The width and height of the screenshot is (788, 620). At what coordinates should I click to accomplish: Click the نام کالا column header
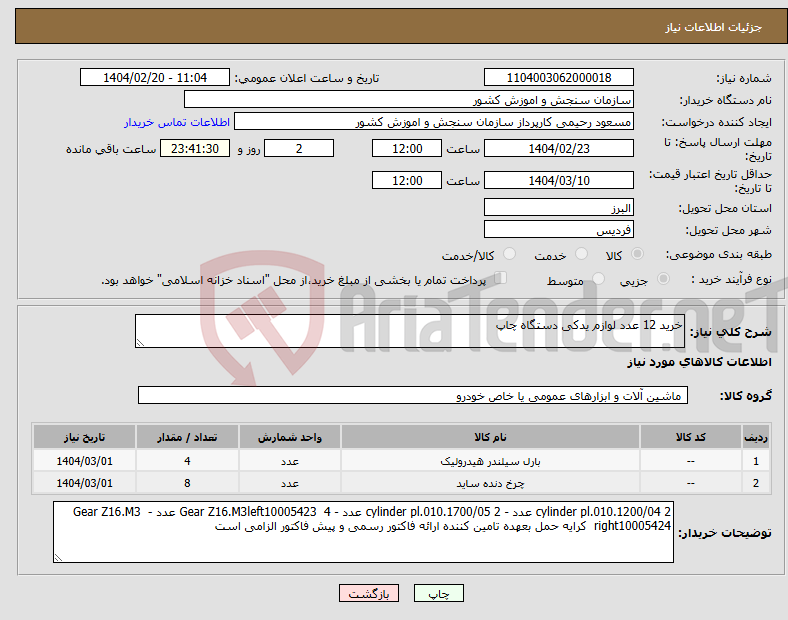(x=490, y=437)
